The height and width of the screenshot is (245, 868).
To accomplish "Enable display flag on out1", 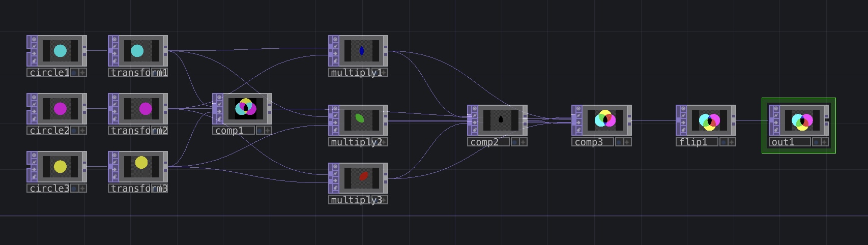I will point(817,142).
